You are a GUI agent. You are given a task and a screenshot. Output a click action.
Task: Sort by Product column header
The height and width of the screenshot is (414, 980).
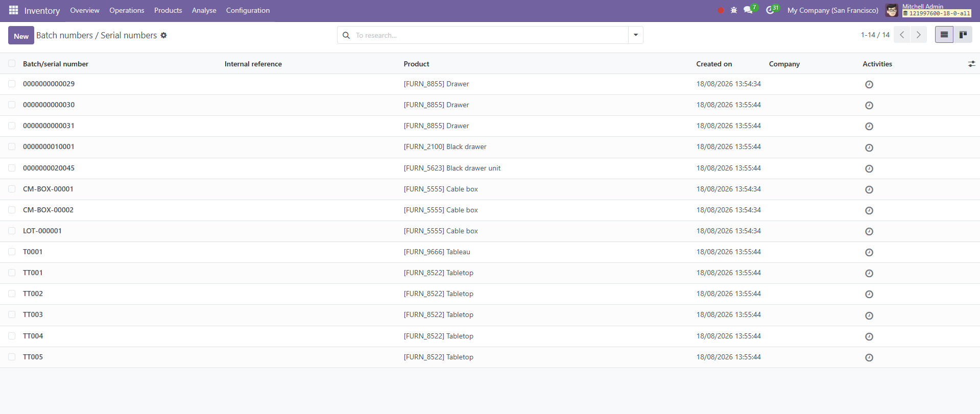pyautogui.click(x=416, y=64)
